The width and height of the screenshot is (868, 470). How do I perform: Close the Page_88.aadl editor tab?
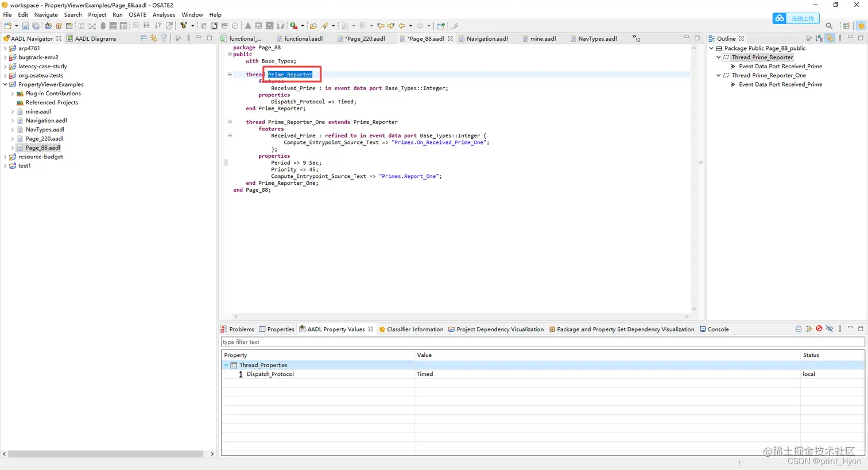pos(451,38)
